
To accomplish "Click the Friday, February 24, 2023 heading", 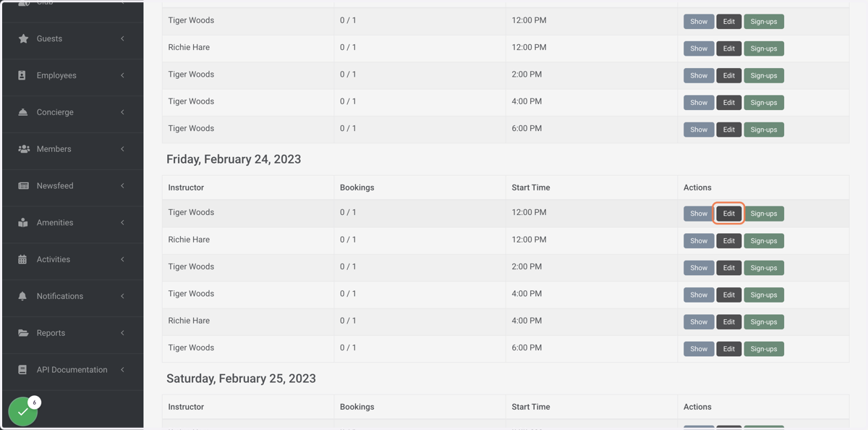I will (x=234, y=159).
